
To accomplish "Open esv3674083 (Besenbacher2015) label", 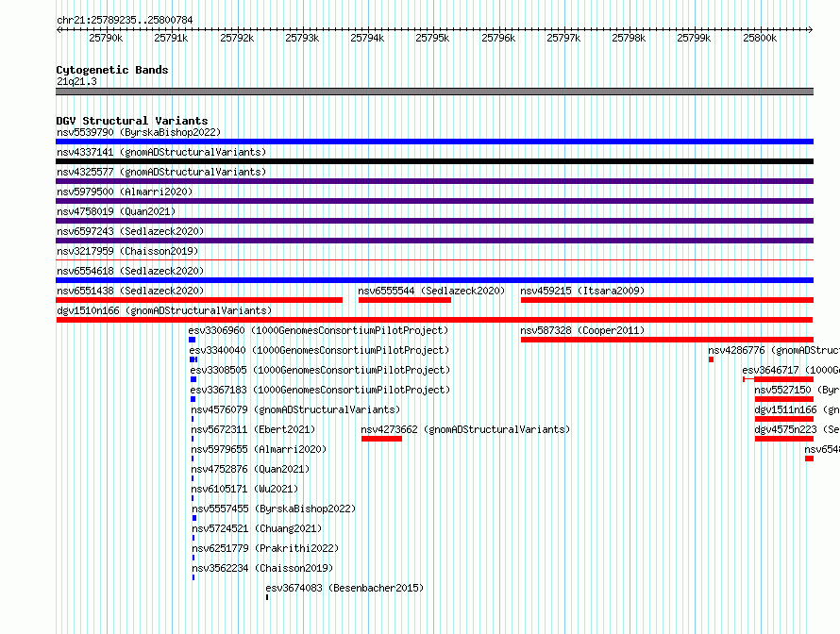I will 344,588.
